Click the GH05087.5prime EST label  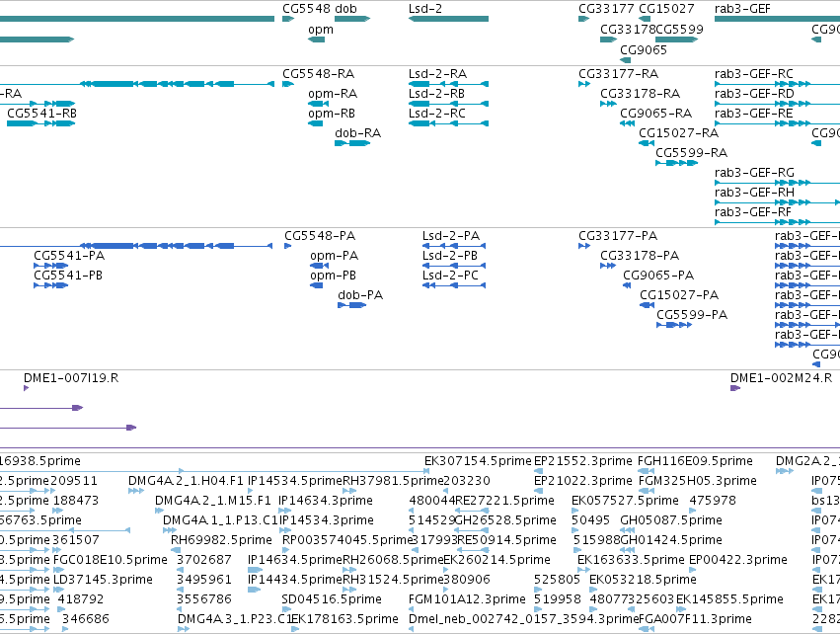point(671,520)
